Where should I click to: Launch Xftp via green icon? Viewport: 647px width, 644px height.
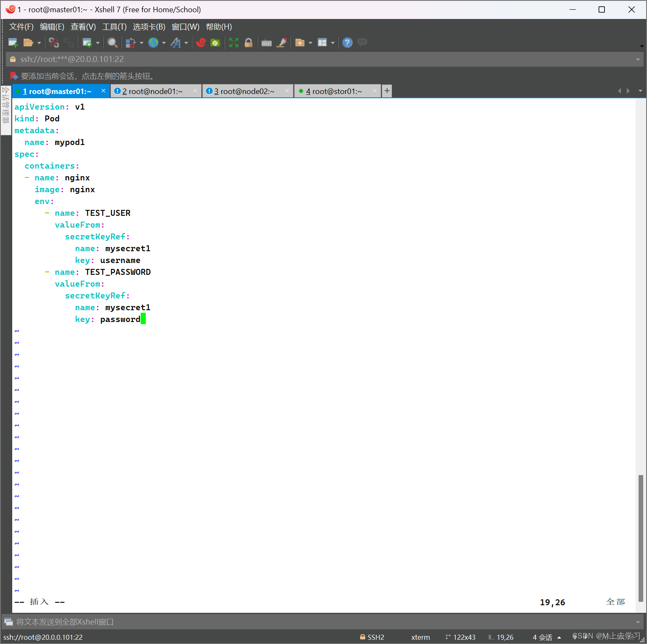215,43
